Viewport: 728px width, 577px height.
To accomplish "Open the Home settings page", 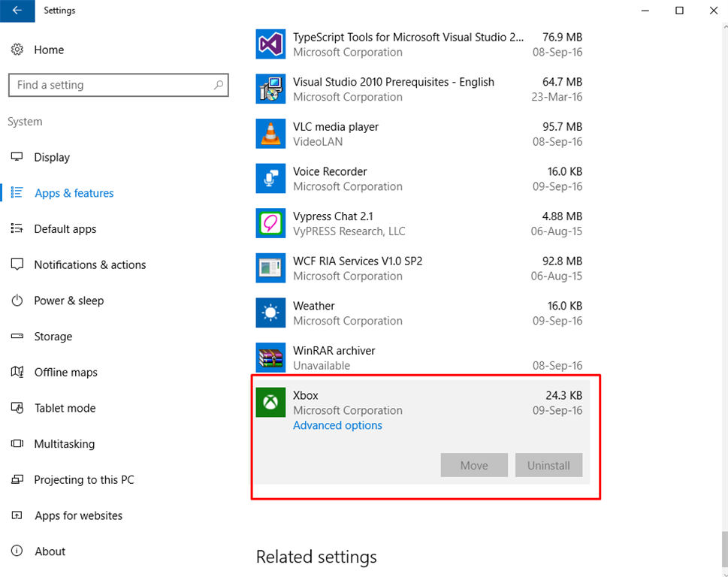I will [49, 50].
